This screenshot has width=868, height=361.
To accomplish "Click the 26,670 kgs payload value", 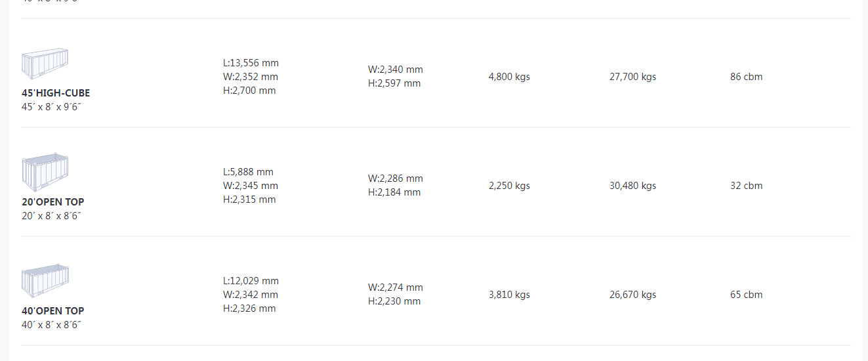I will tap(632, 295).
